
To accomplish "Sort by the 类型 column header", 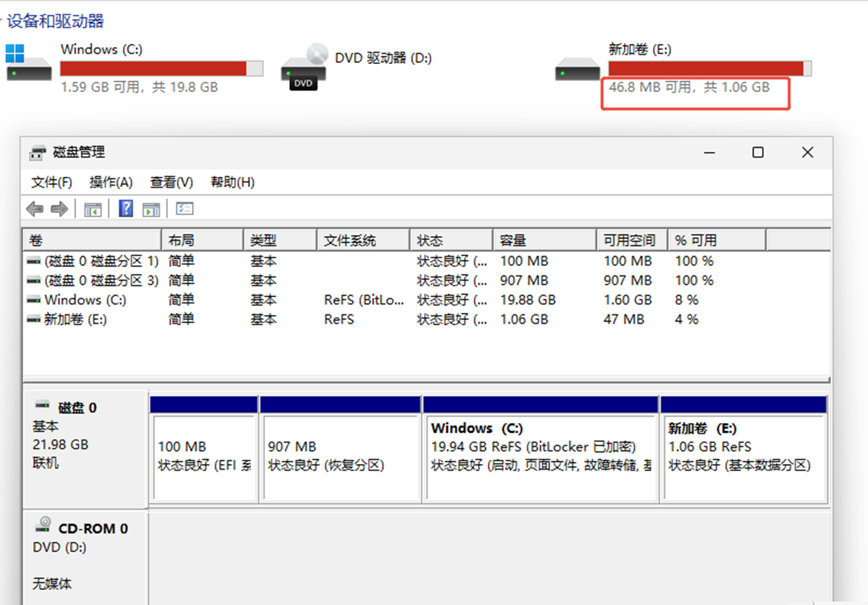I will coord(281,240).
